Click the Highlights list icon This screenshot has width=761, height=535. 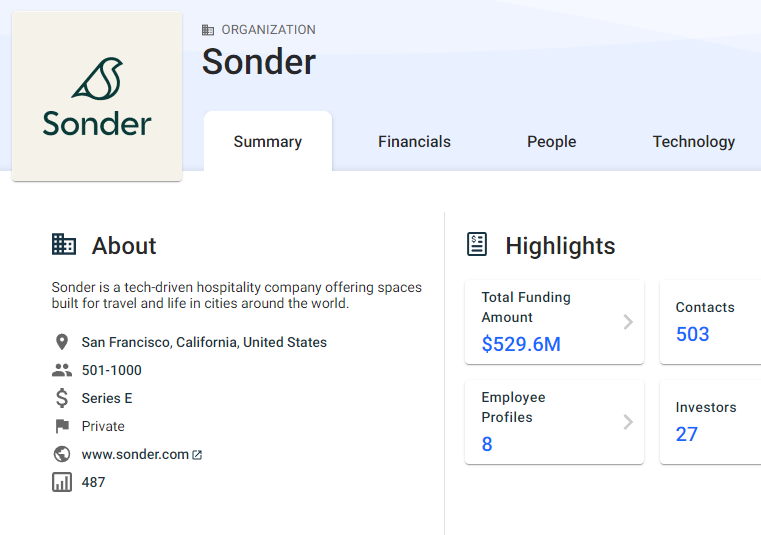pyautogui.click(x=478, y=245)
